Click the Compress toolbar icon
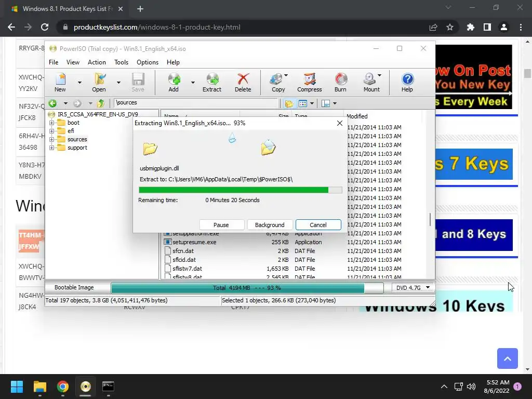This screenshot has width=532, height=399. tap(310, 83)
